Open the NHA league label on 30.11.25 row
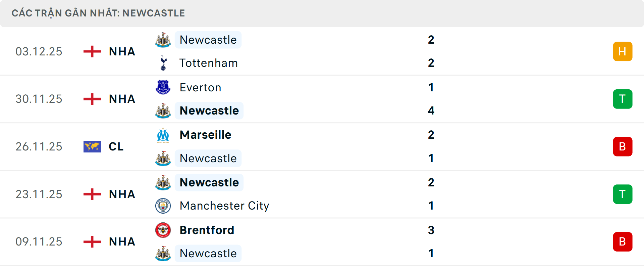This screenshot has height=266, width=644. tap(122, 99)
